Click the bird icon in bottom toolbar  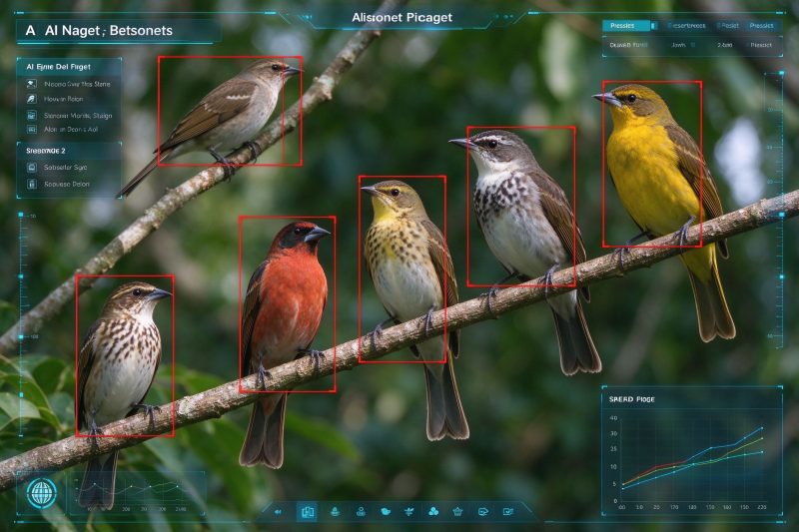[386, 512]
